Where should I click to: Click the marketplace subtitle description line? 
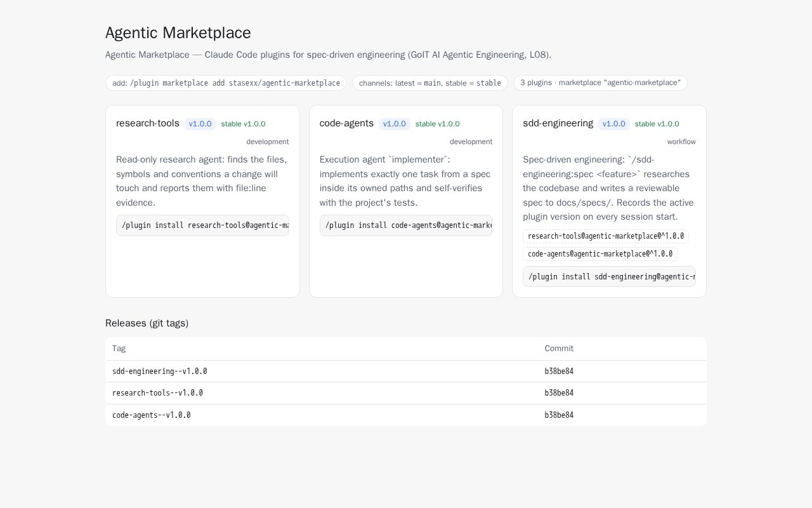pyautogui.click(x=328, y=55)
